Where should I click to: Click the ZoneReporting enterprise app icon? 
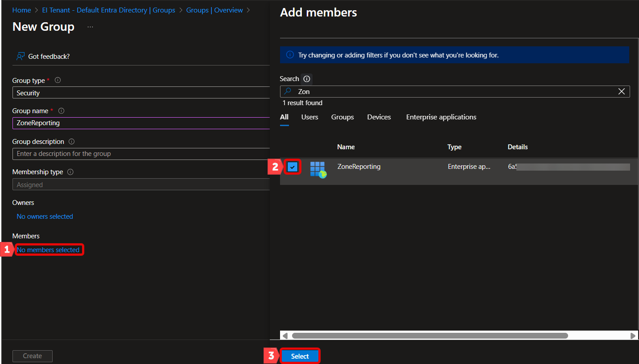[x=318, y=170]
